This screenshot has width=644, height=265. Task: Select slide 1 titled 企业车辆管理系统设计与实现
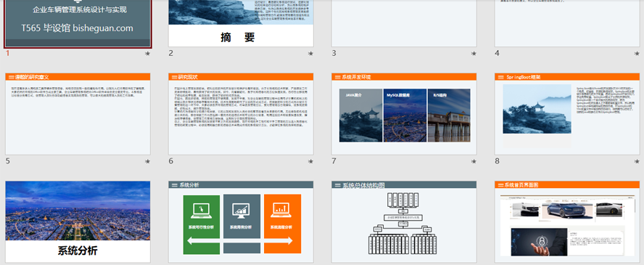(78, 23)
